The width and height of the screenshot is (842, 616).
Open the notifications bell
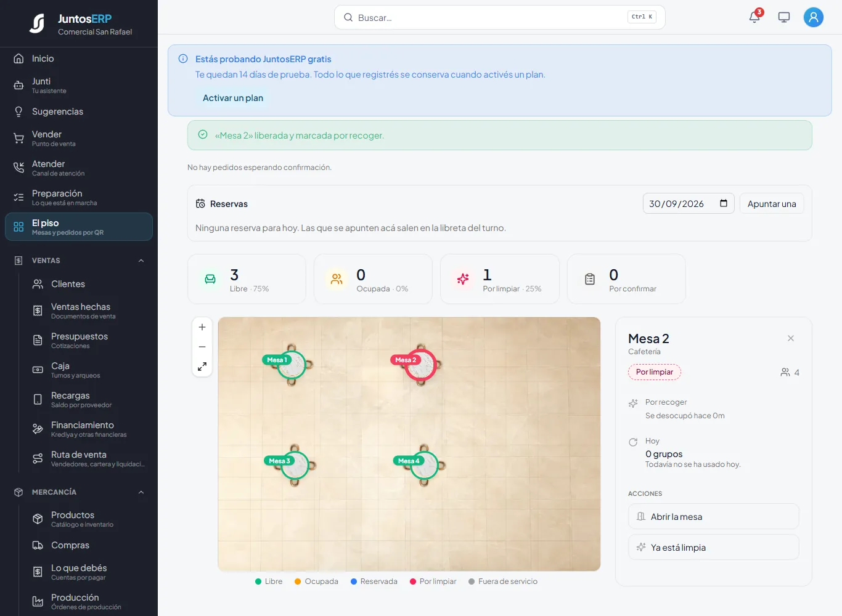[754, 17]
